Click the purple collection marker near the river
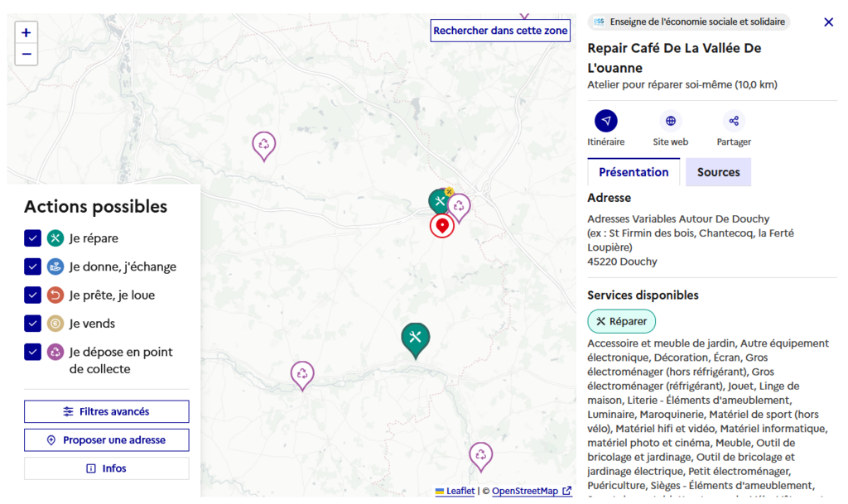Screen dimensions: 848x504 (302, 374)
